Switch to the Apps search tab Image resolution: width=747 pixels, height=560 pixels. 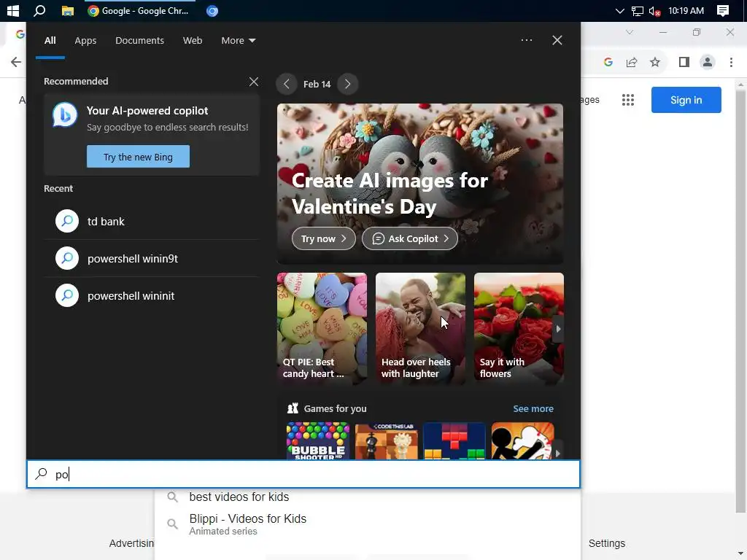[x=85, y=41]
